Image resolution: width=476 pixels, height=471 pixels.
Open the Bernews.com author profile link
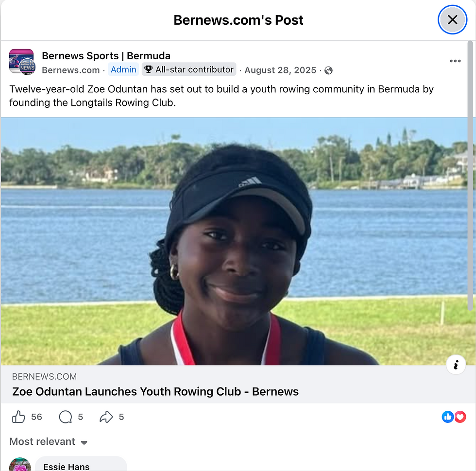pyautogui.click(x=71, y=70)
